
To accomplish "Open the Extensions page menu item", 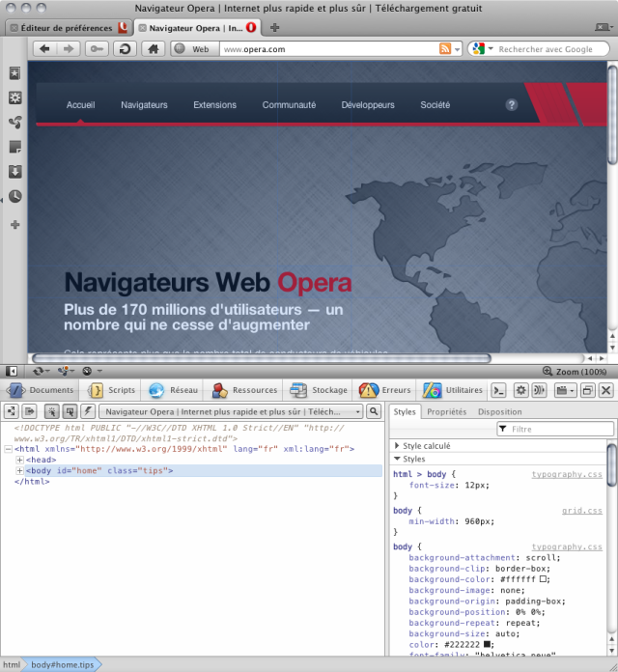I will click(214, 105).
